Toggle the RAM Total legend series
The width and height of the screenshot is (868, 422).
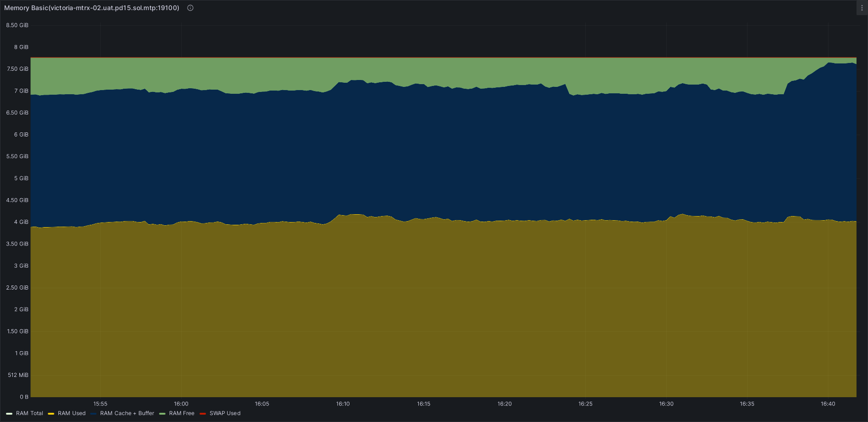[x=29, y=413]
